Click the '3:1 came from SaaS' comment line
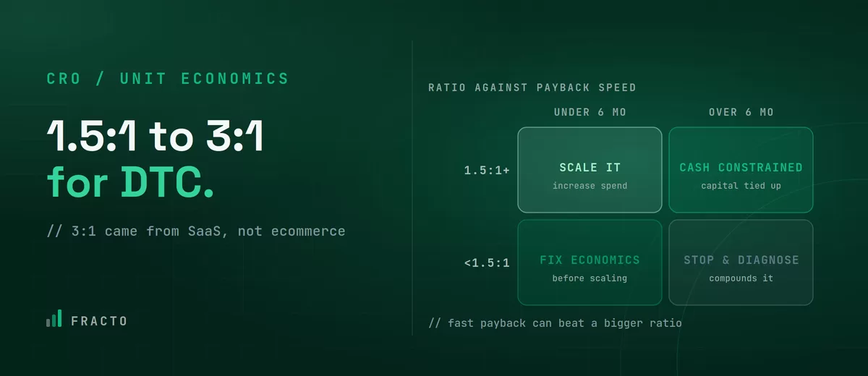Image resolution: width=868 pixels, height=376 pixels. tap(196, 231)
